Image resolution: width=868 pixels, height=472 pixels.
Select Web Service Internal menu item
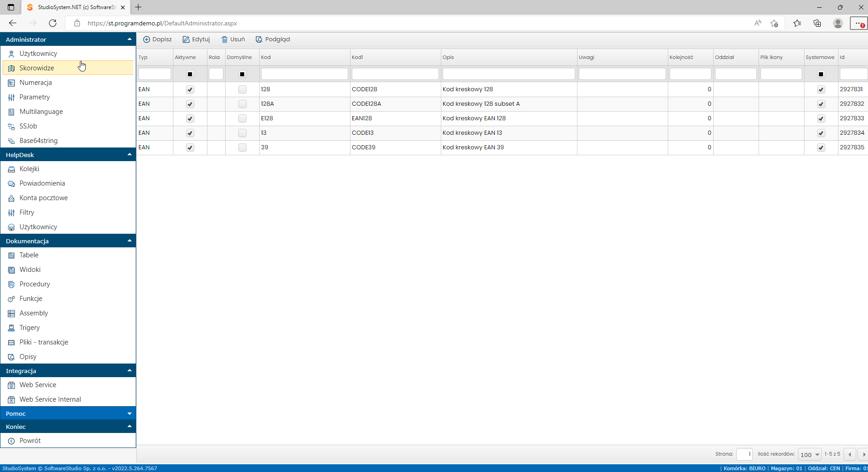tap(50, 399)
